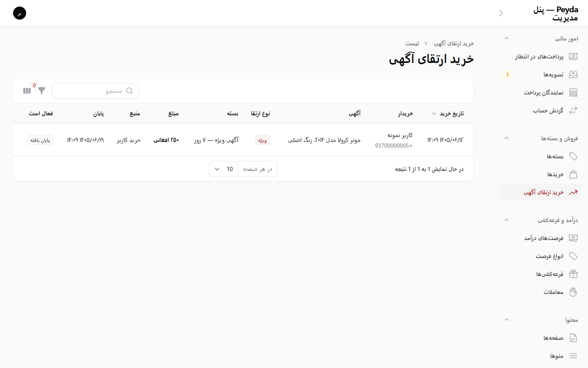
Task: Collapse the امور مالی sidebar group
Action: 506,38
